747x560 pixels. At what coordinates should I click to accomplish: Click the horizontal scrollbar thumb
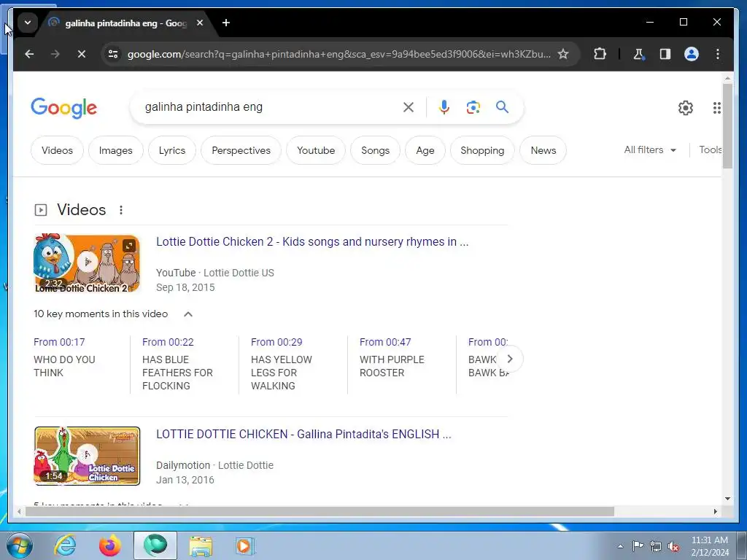(320, 511)
